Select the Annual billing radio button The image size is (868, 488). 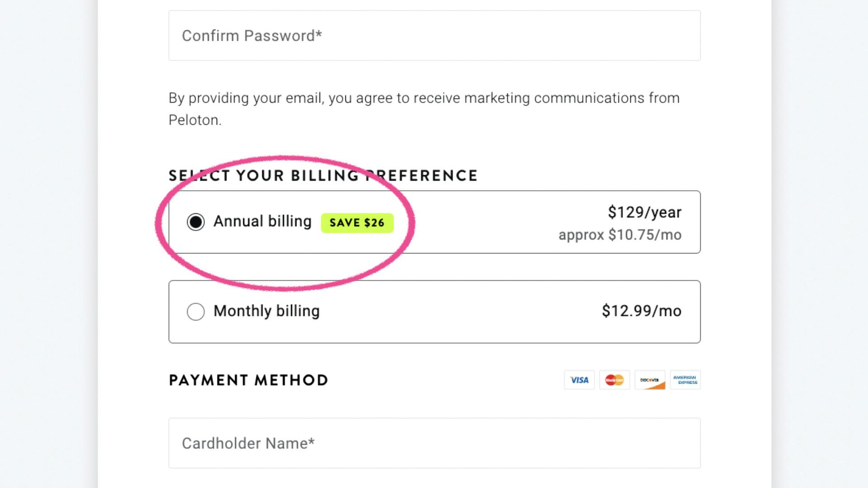tap(196, 222)
